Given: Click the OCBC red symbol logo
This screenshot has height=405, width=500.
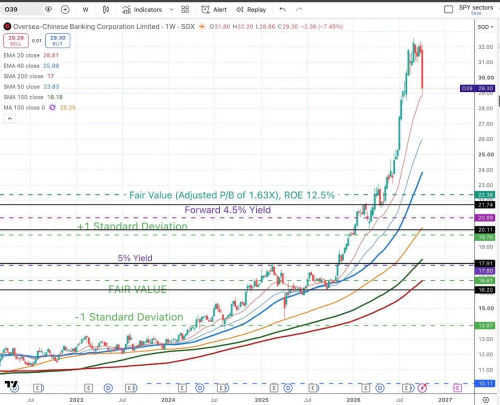Looking at the screenshot, I should click(7, 26).
